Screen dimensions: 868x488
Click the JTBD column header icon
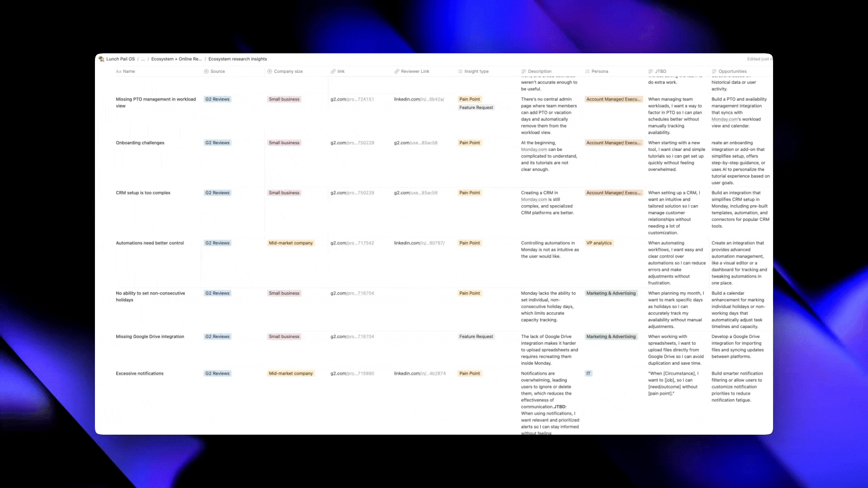(x=651, y=71)
